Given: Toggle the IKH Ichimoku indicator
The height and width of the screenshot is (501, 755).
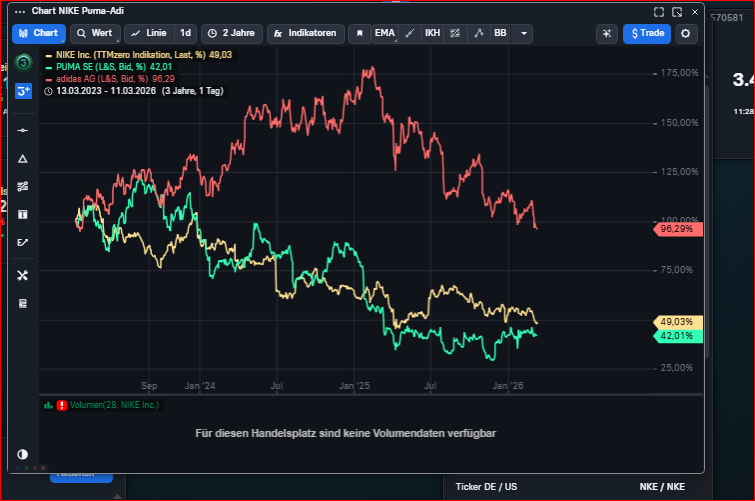Looking at the screenshot, I should 432,33.
